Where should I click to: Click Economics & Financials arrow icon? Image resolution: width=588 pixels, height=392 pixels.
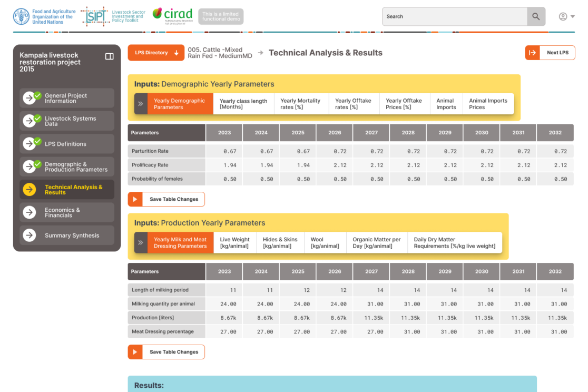click(x=30, y=212)
